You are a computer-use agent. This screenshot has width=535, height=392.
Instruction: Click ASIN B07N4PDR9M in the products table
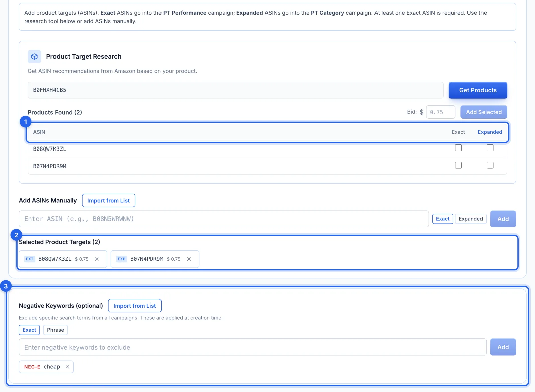[x=49, y=166]
